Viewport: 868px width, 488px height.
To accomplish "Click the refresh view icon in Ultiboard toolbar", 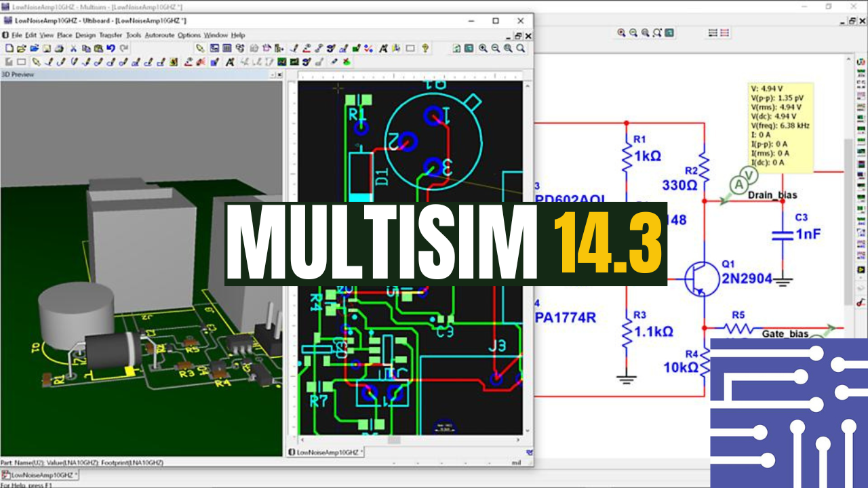I will pos(456,49).
